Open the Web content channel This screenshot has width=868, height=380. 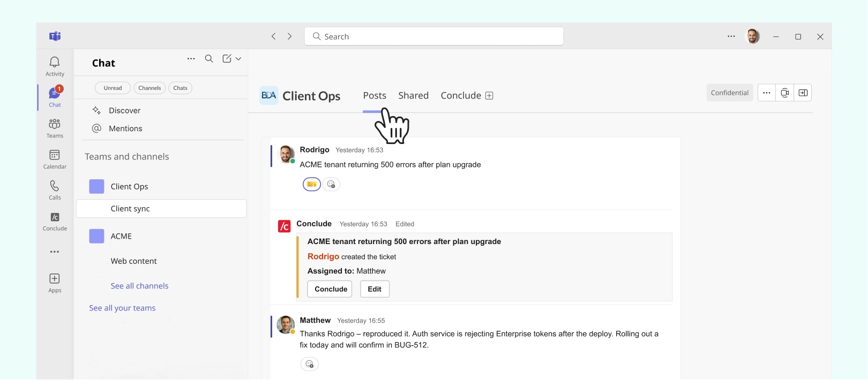coord(134,261)
